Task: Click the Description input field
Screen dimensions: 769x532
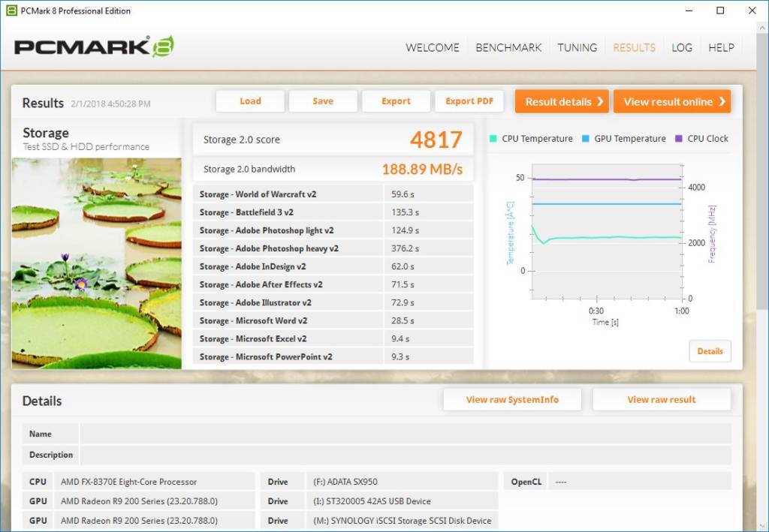Action: 406,455
